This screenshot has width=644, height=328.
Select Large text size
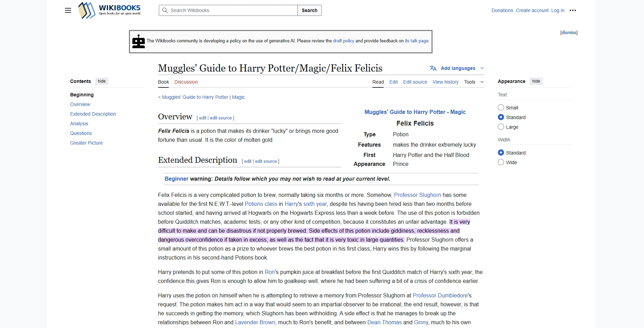[x=501, y=127]
